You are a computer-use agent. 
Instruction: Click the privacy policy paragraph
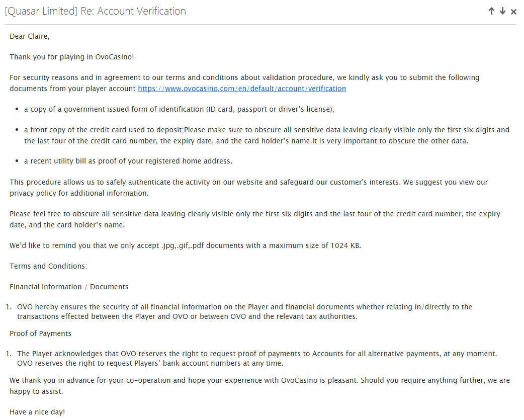(248, 188)
